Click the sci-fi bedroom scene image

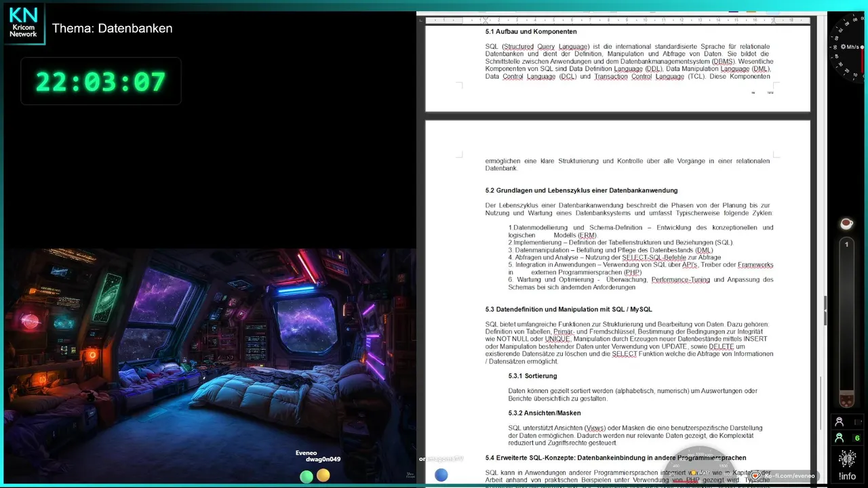pos(210,366)
